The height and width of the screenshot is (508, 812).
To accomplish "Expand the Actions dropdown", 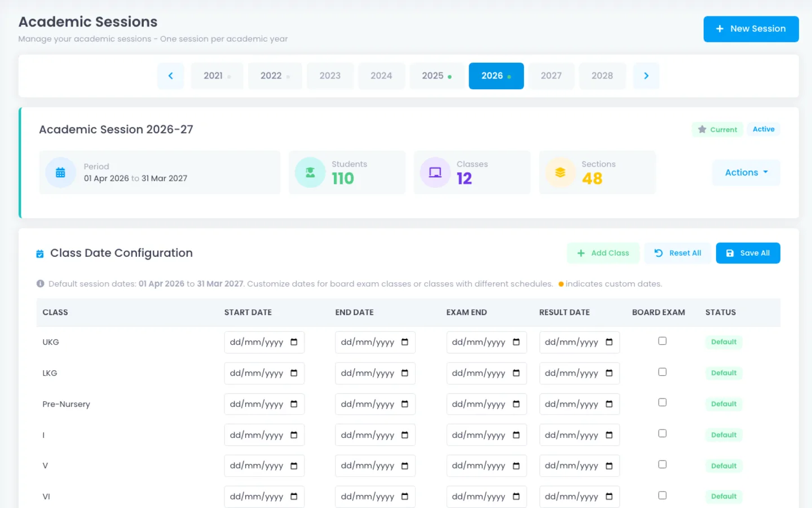I will coord(746,173).
